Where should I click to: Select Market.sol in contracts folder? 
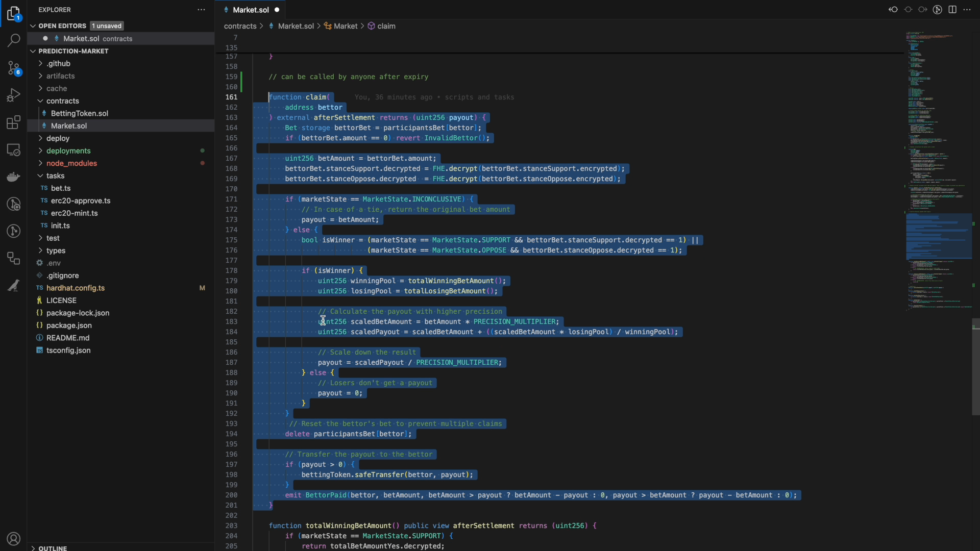69,126
